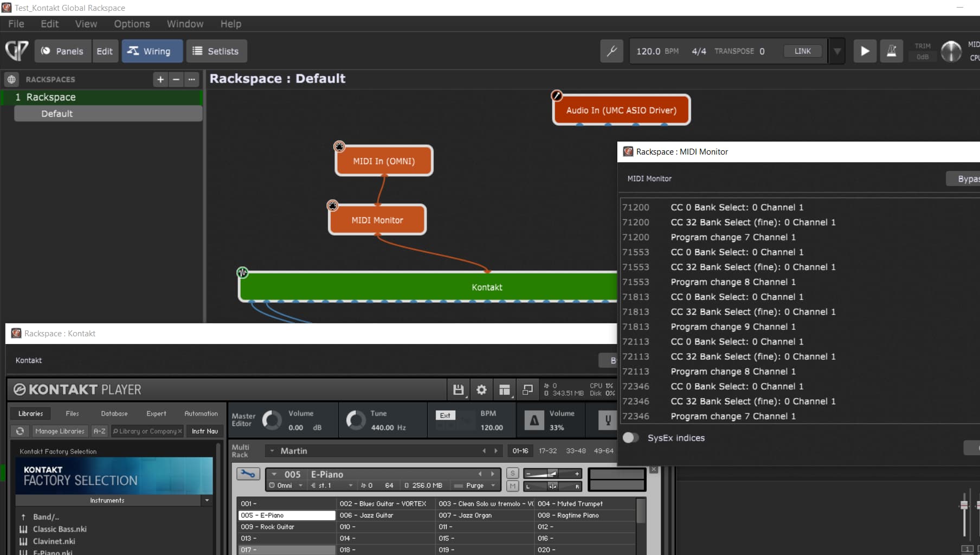Open dropdown arrow next to LINK
This screenshot has height=555, width=980.
point(837,51)
